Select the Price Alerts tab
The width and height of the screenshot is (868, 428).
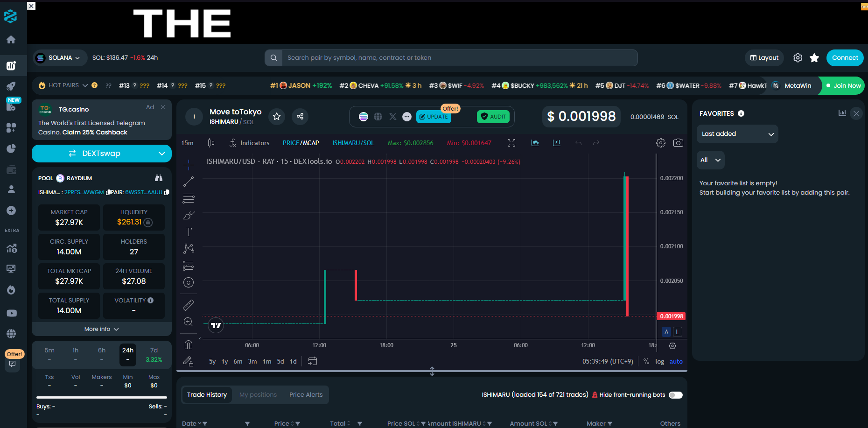pyautogui.click(x=306, y=395)
